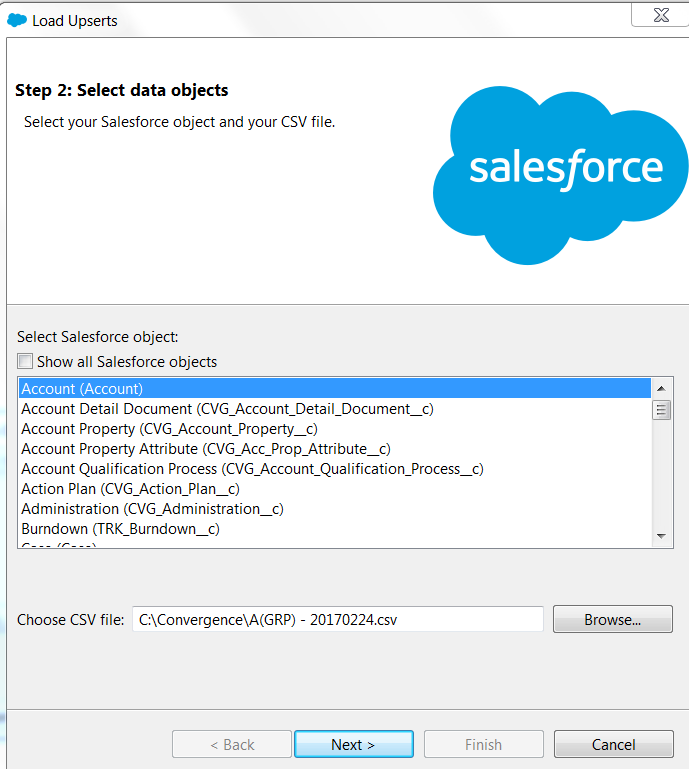Cancel the upsert wizard
The width and height of the screenshot is (689, 769).
coord(613,745)
